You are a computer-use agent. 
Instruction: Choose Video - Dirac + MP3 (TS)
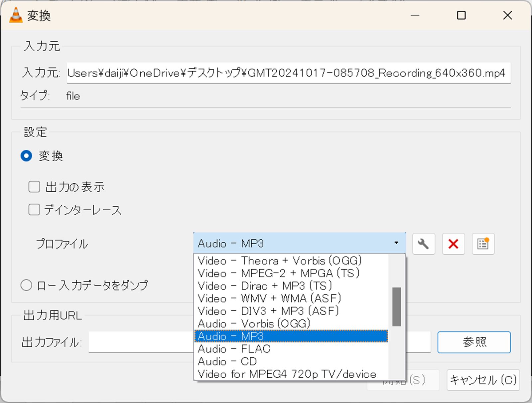(291, 286)
